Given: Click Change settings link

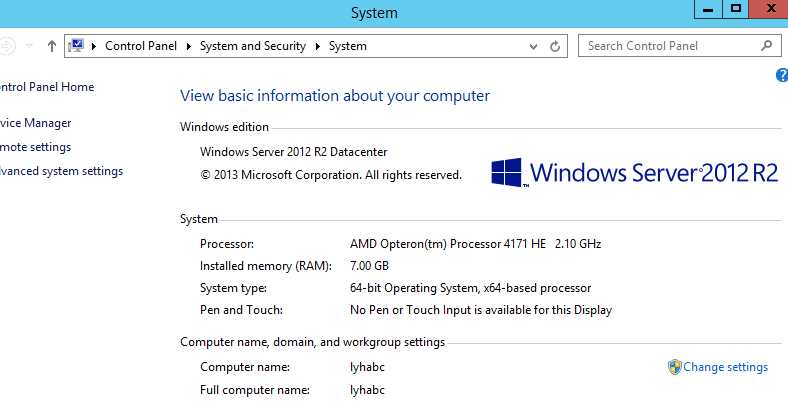Looking at the screenshot, I should 725,367.
